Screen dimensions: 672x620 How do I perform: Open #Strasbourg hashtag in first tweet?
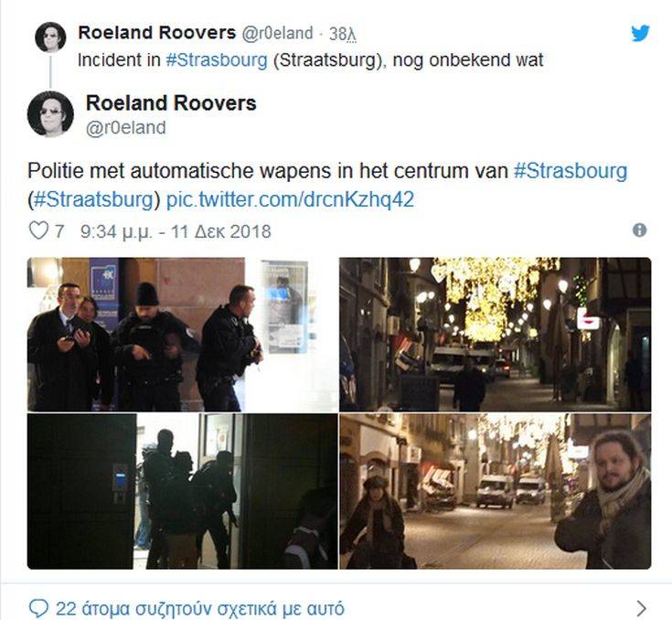(x=217, y=60)
